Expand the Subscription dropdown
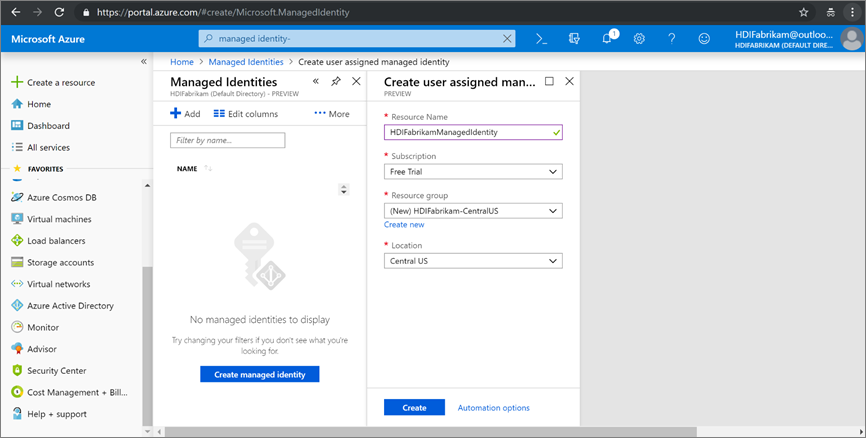The height and width of the screenshot is (438, 866). (473, 172)
